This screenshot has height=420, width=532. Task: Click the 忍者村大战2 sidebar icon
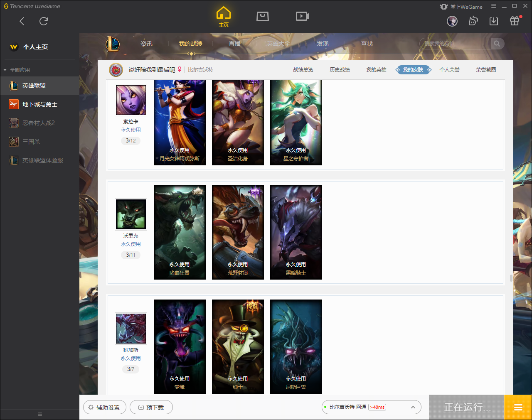pos(14,123)
